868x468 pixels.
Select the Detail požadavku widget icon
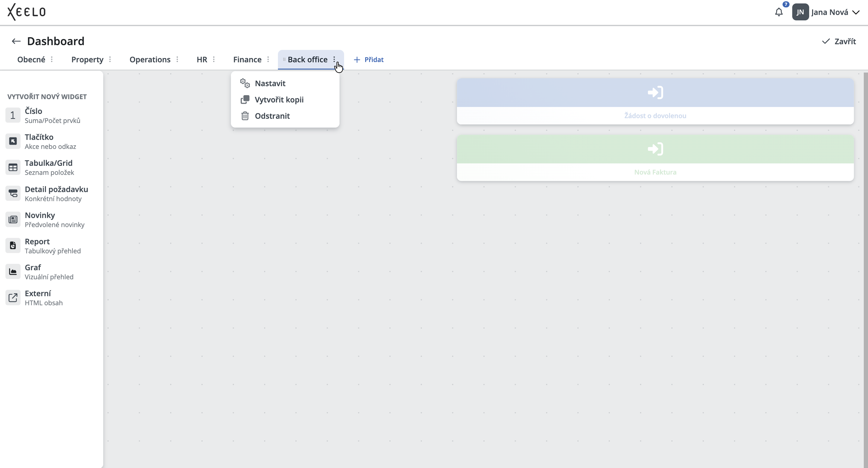pyautogui.click(x=13, y=193)
